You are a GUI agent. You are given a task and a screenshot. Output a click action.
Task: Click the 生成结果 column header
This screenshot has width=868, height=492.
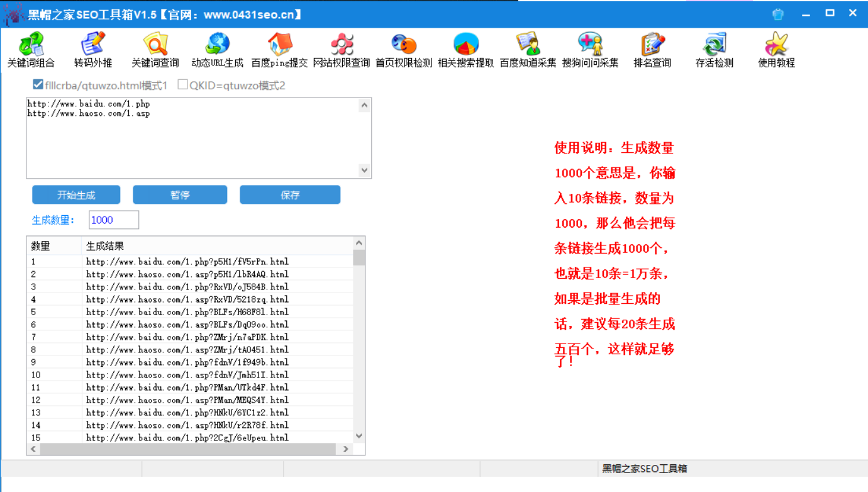coord(217,246)
